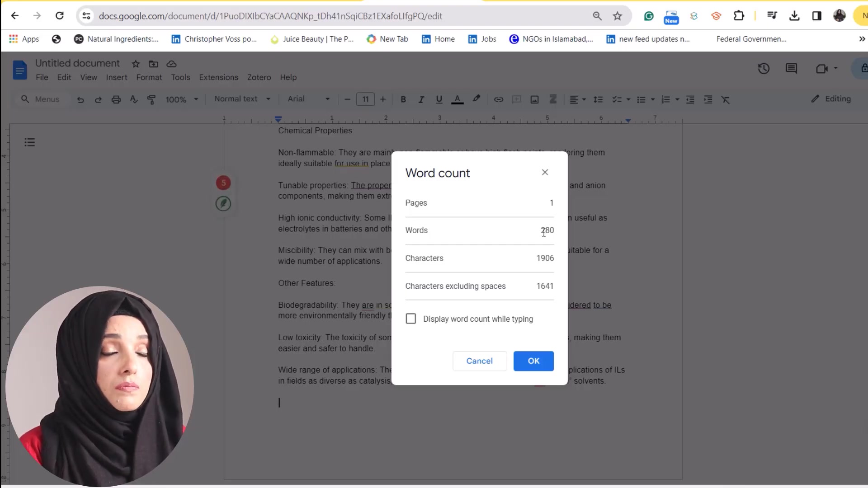Expand the 100% zoom dropdown

point(182,99)
